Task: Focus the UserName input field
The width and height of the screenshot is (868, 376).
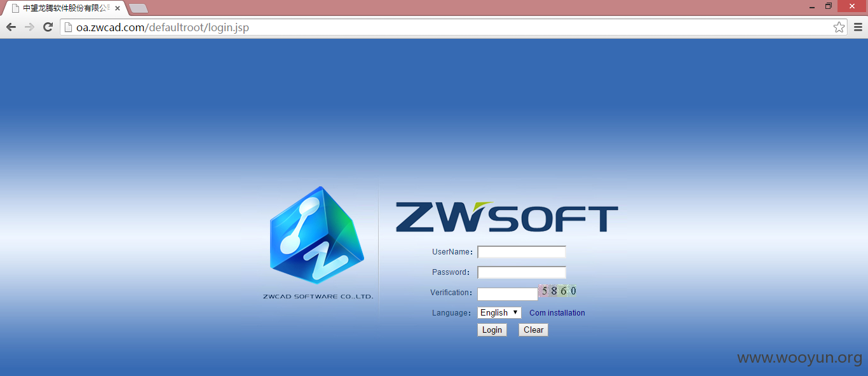Action: [521, 252]
